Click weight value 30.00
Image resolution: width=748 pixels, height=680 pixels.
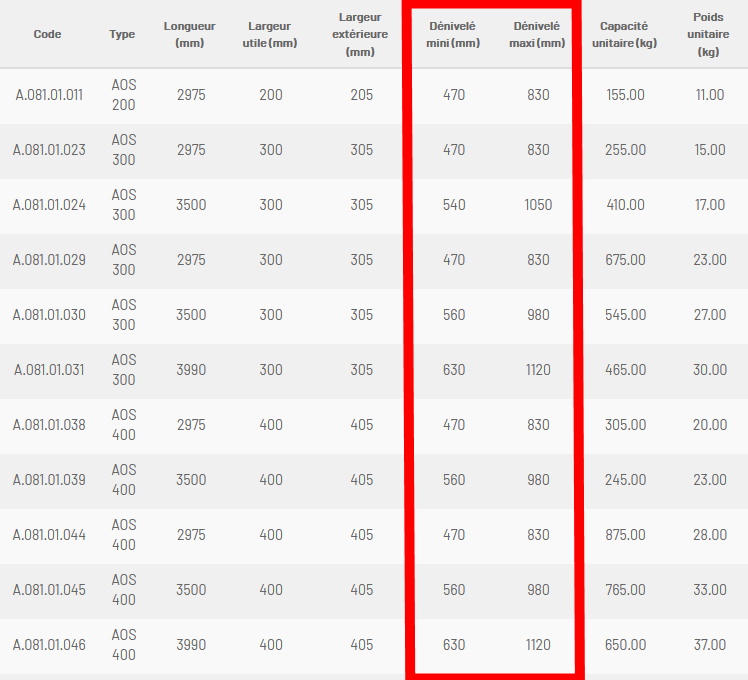coord(710,370)
